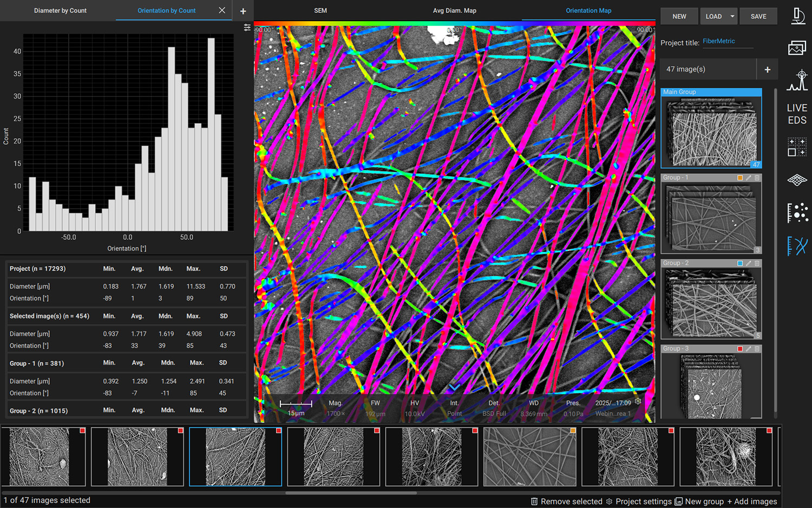This screenshot has width=812, height=508.
Task: Open the 3D surface roughness icon
Action: tap(797, 180)
